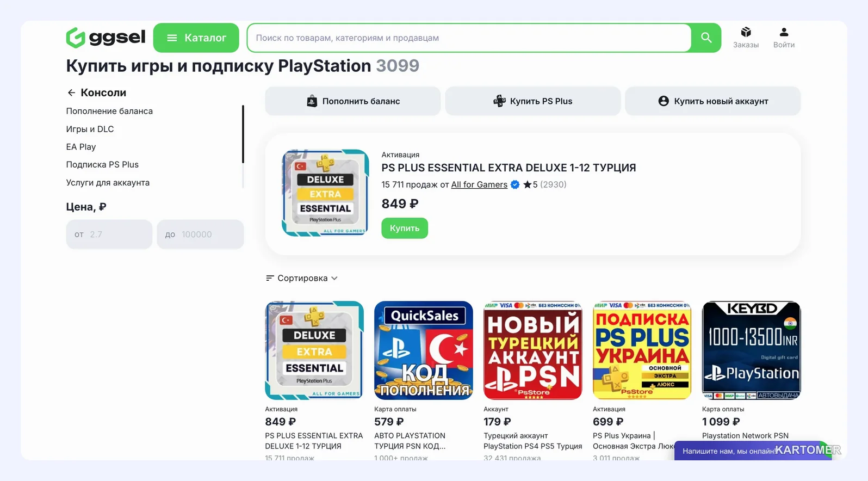This screenshot has height=481, width=868.
Task: Click the Купить PS Plus button
Action: (532, 101)
